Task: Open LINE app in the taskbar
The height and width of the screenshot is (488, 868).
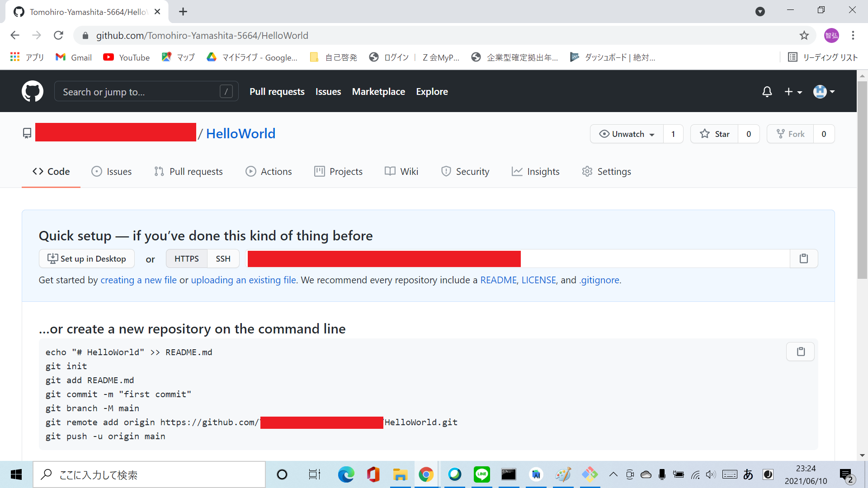Action: tap(481, 474)
